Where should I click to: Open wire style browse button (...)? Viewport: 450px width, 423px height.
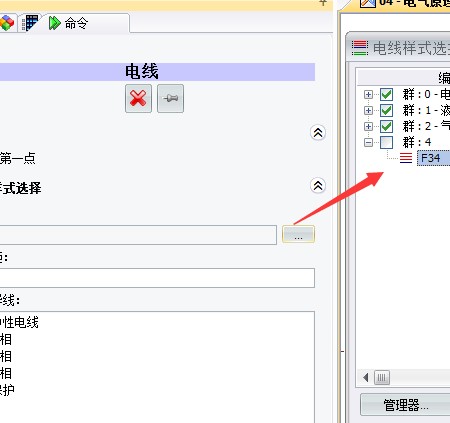tap(298, 234)
